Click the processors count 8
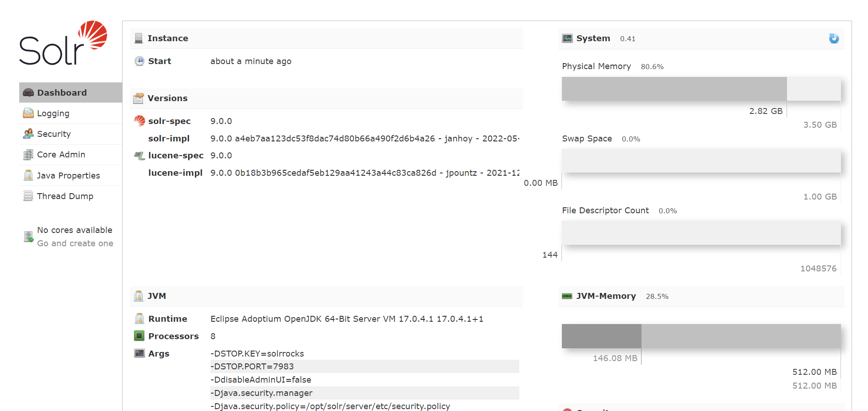Screen dimensions: 868x411 (213, 336)
